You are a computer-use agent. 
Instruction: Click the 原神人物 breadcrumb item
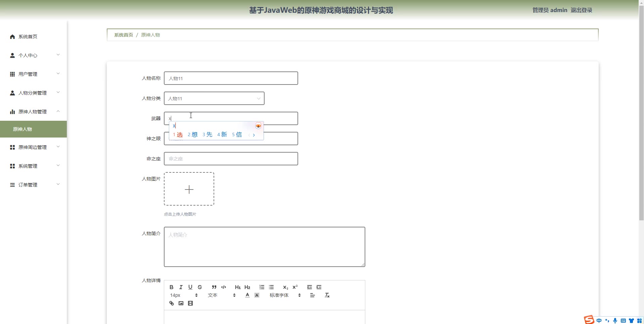point(150,35)
